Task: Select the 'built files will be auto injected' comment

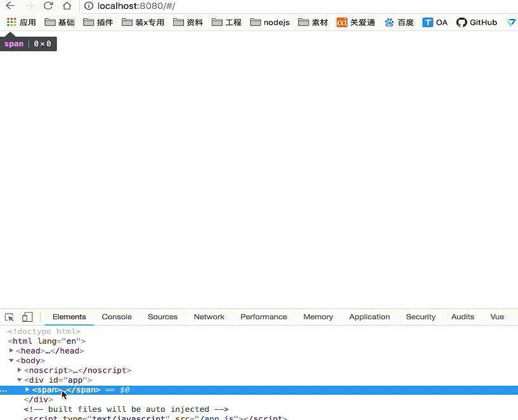Action: click(126, 409)
